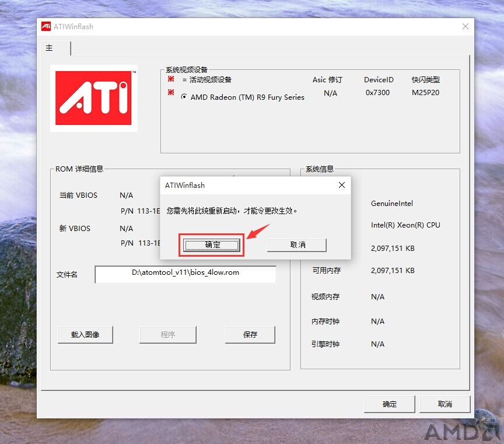Click the 载入图像 button
The height and width of the screenshot is (444, 504).
85,335
